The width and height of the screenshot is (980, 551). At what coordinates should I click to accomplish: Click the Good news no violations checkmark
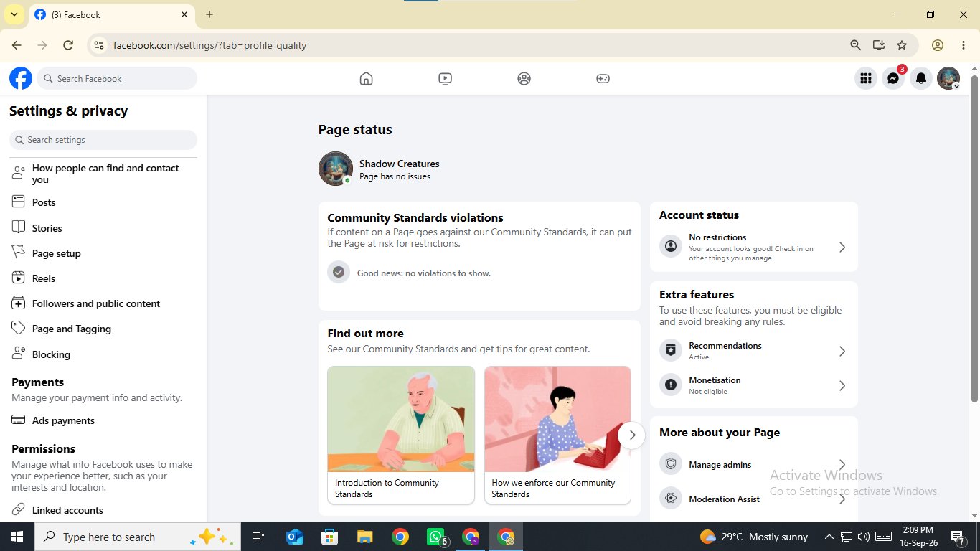[339, 273]
